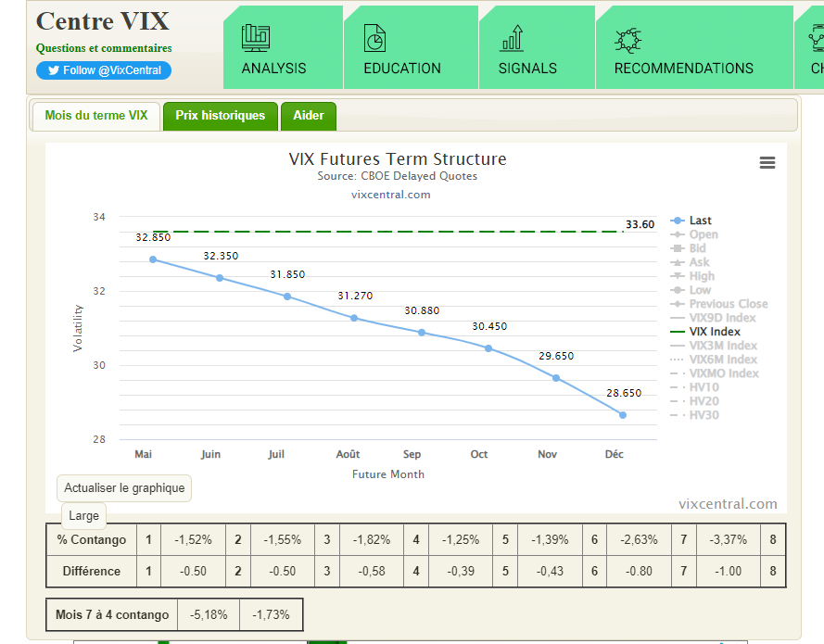Open vixcentral.com link under chart title
Screen dimensions: 824x644
click(x=390, y=195)
